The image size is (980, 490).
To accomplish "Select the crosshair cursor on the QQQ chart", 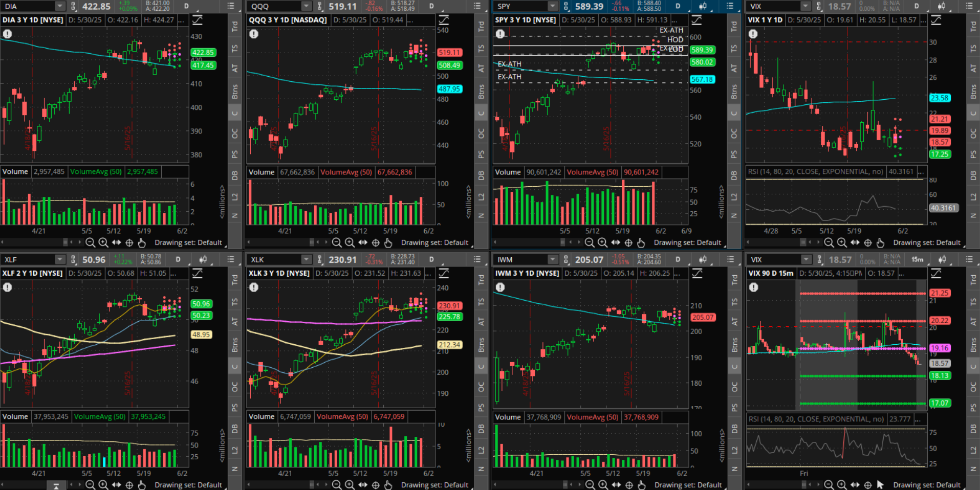I will click(376, 242).
